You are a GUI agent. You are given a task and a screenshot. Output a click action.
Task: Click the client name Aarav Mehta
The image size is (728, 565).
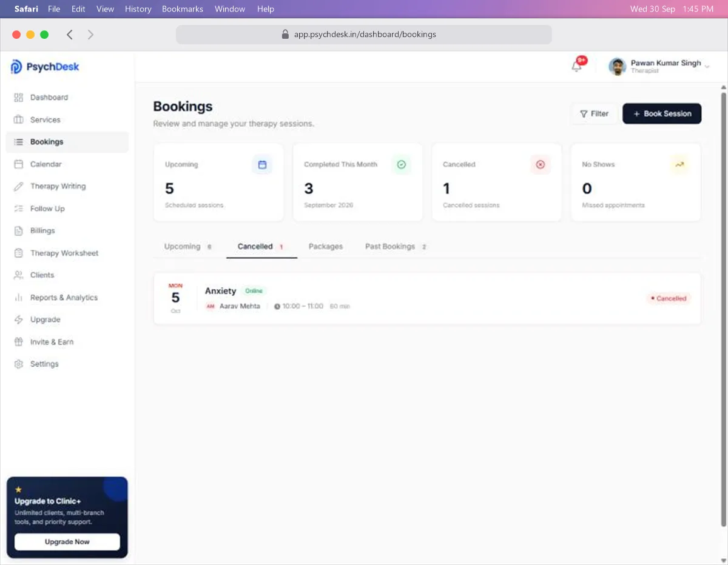240,306
